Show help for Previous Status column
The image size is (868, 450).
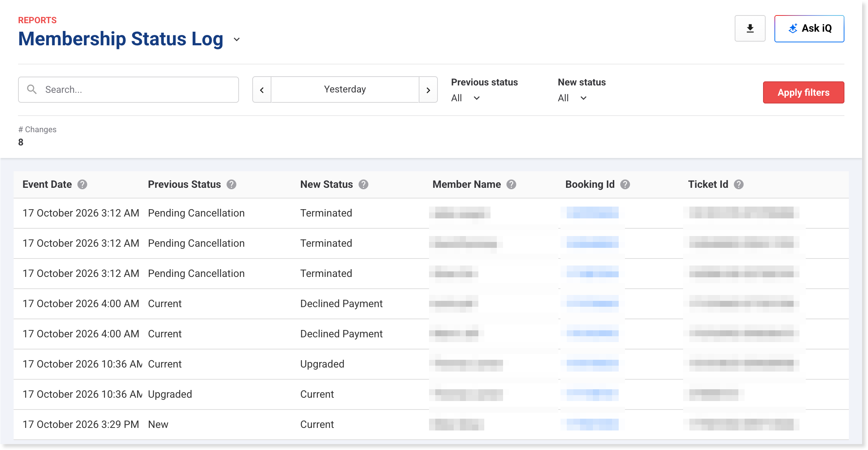(x=231, y=184)
